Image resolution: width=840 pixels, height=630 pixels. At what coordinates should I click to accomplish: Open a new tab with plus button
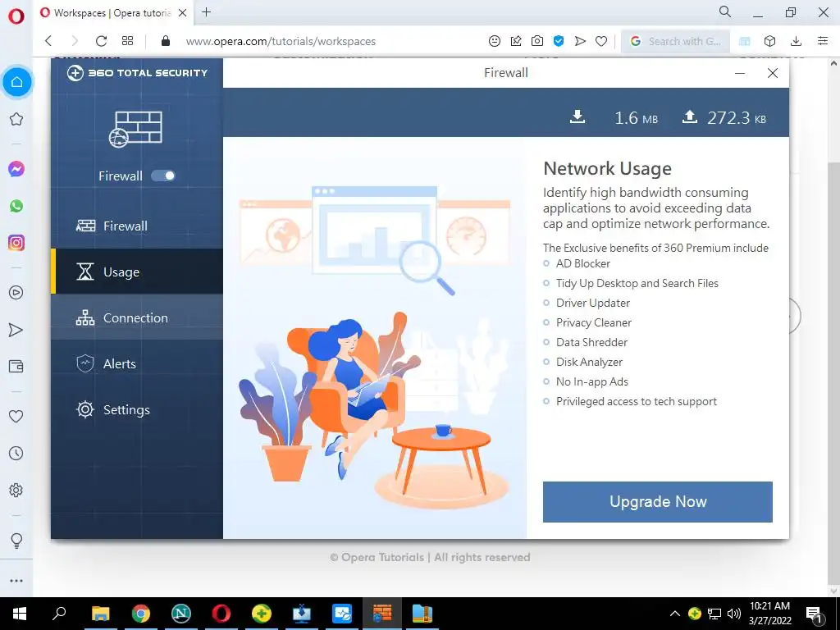pos(206,12)
